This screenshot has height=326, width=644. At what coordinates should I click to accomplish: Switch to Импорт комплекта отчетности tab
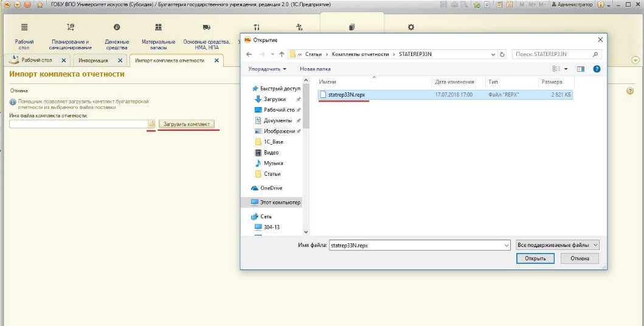click(x=176, y=60)
